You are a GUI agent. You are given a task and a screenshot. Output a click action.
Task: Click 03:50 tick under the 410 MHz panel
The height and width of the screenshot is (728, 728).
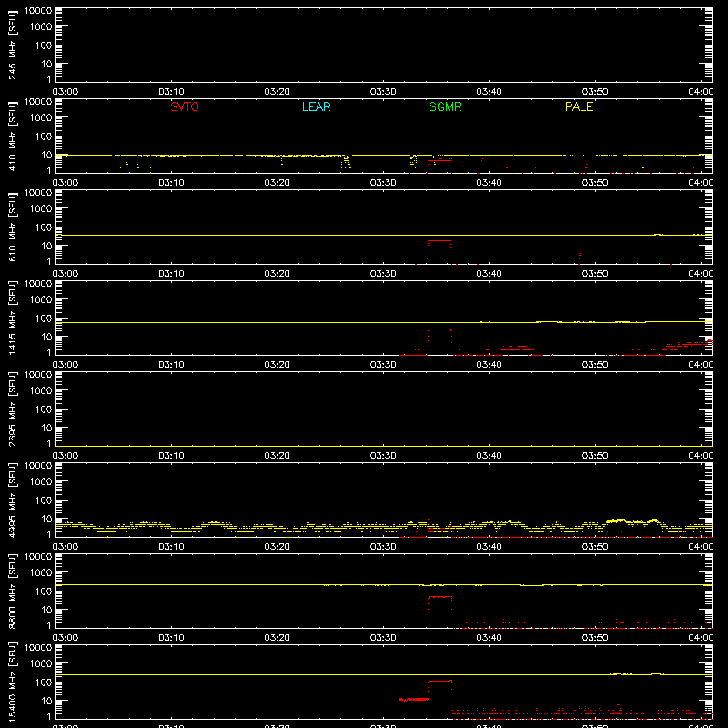(595, 183)
